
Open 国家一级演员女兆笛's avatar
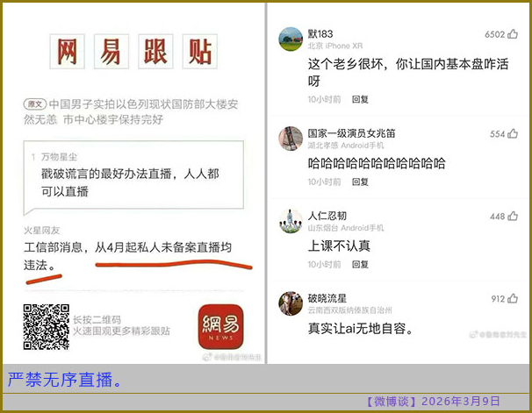(291, 139)
